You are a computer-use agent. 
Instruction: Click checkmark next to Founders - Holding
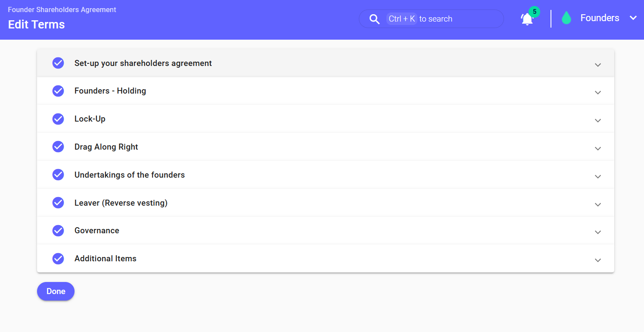pos(58,91)
